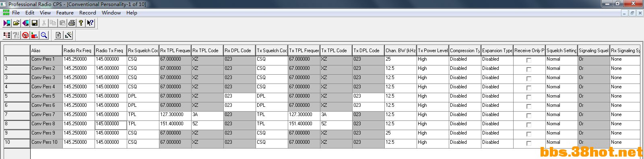644x159 pixels.
Task: Toggle Receive Only checkbox for Conv Pers 7
Action: tap(529, 116)
